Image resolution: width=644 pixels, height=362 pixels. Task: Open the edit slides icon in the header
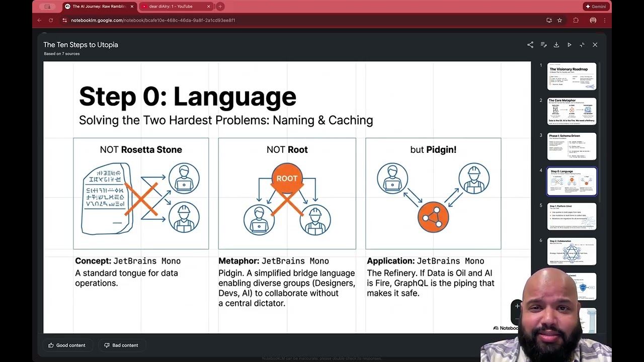[x=543, y=45]
